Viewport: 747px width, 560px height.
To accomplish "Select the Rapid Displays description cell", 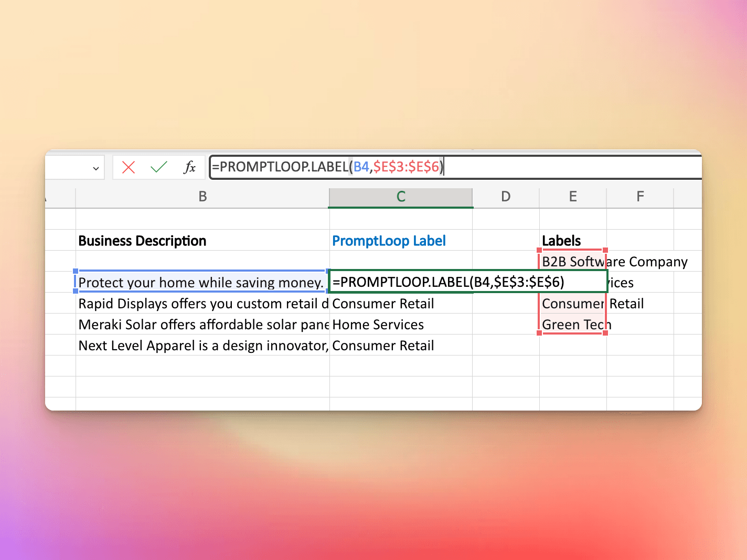I will click(201, 303).
